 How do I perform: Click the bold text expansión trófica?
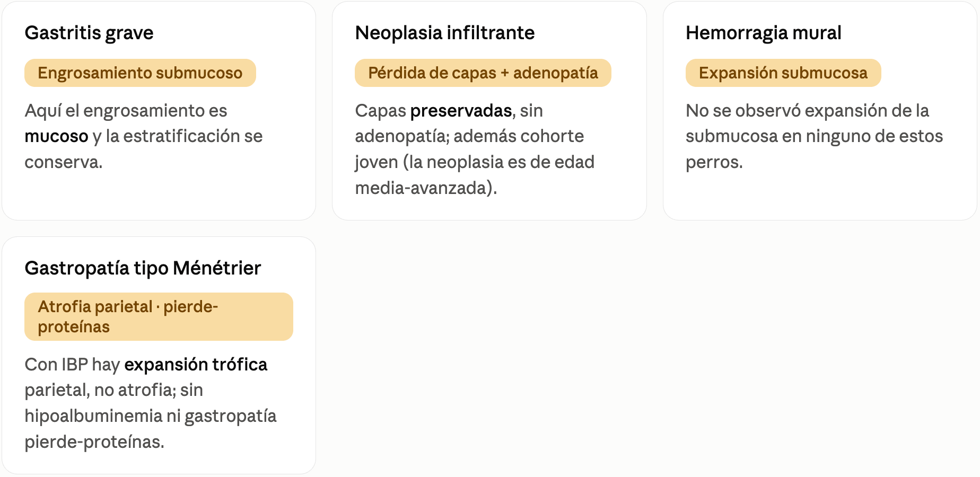[196, 365]
